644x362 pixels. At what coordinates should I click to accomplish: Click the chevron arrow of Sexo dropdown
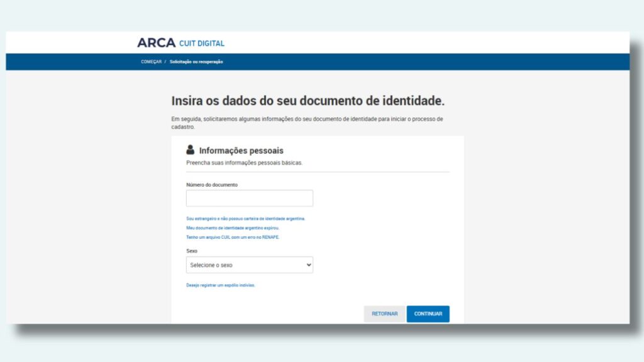tap(308, 265)
